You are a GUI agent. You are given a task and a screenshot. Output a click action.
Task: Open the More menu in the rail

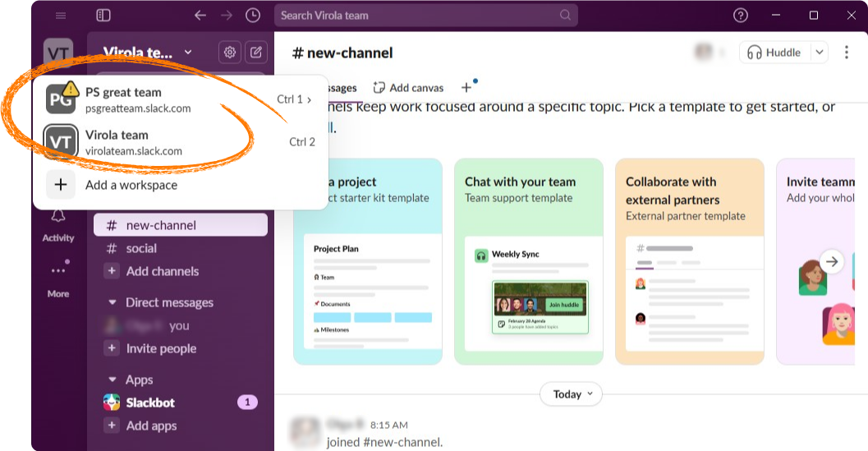(58, 280)
